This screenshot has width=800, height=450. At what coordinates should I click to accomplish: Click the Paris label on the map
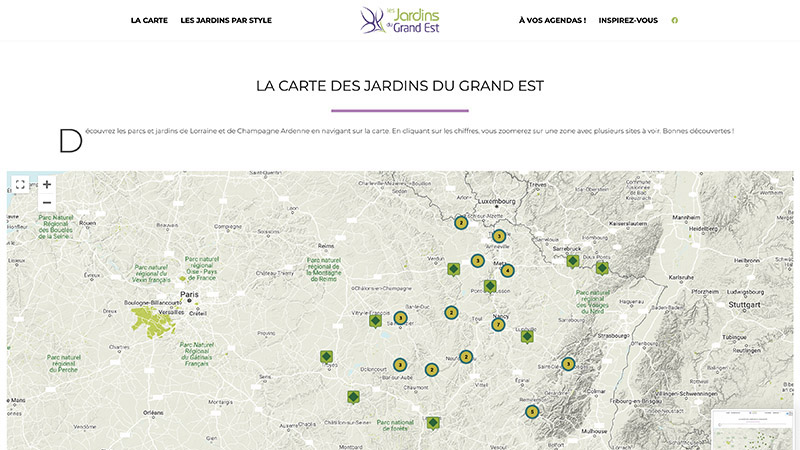(x=189, y=294)
